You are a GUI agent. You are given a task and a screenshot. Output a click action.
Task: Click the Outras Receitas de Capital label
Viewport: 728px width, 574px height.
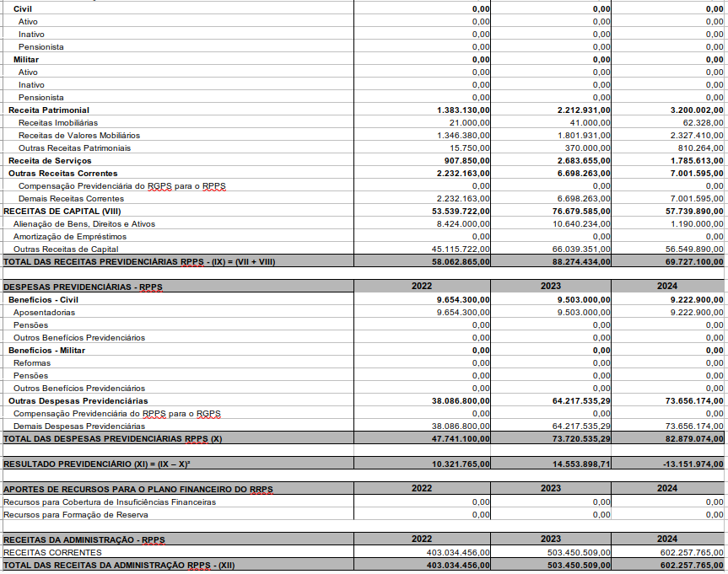[x=66, y=249]
